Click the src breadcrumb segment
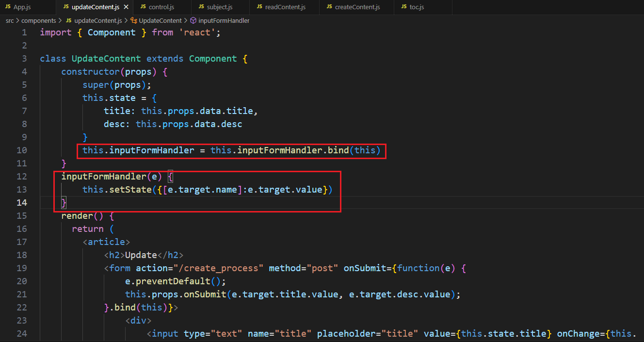The height and width of the screenshot is (342, 644). [10, 21]
